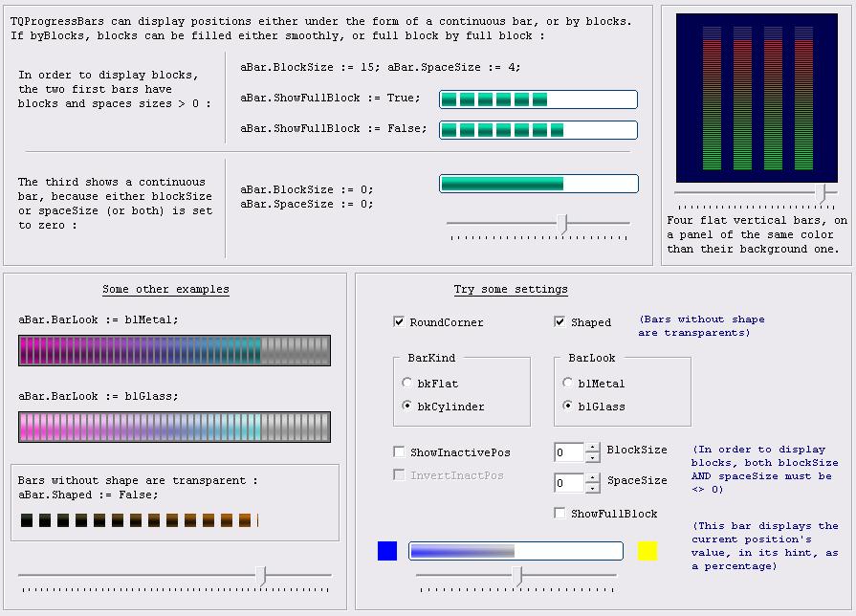Click the BlockSize number field
The image size is (856, 616).
point(569,452)
